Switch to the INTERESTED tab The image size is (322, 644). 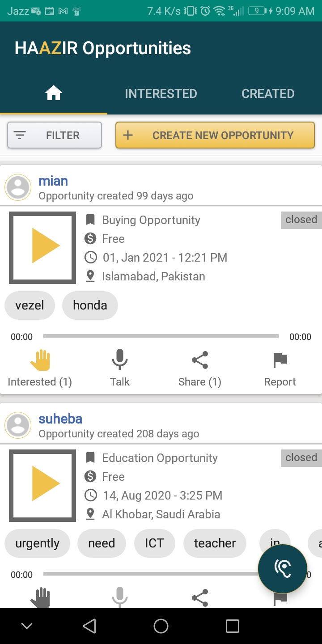pyautogui.click(x=161, y=93)
